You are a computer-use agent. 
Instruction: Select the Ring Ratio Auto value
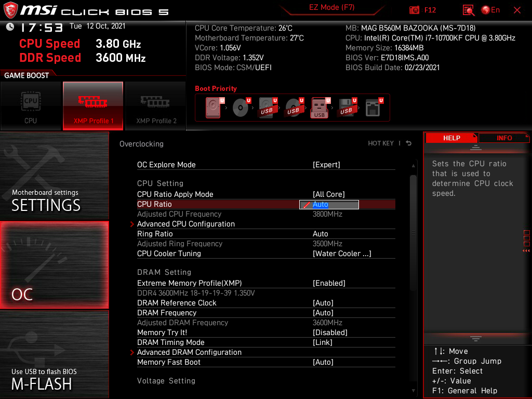click(x=320, y=234)
